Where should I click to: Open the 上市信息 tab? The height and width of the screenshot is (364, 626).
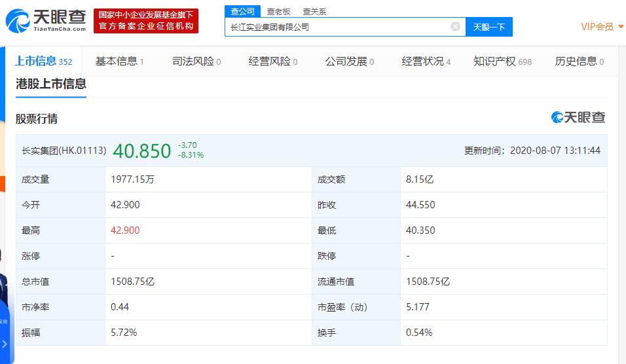[43, 61]
